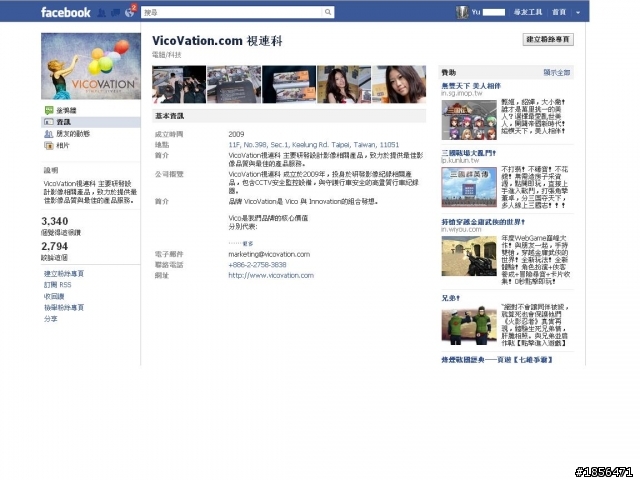Open http://www.vicovation.com website link

point(271,276)
